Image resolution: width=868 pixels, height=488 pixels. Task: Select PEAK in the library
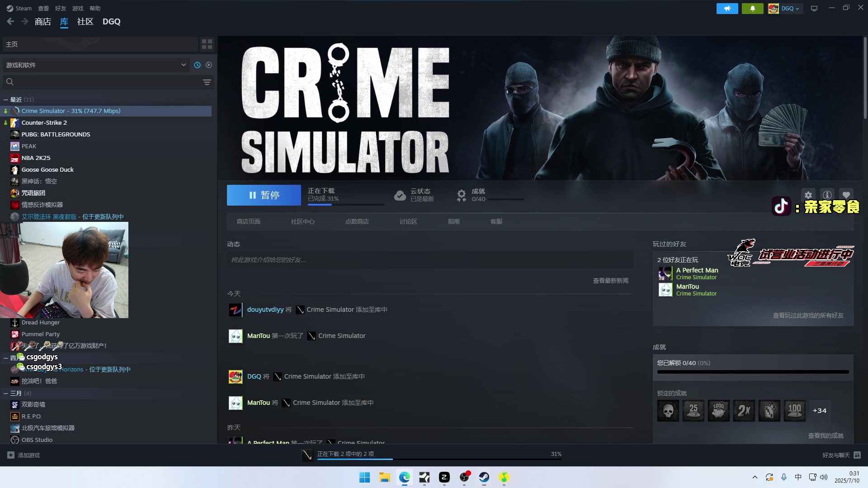pos(29,146)
